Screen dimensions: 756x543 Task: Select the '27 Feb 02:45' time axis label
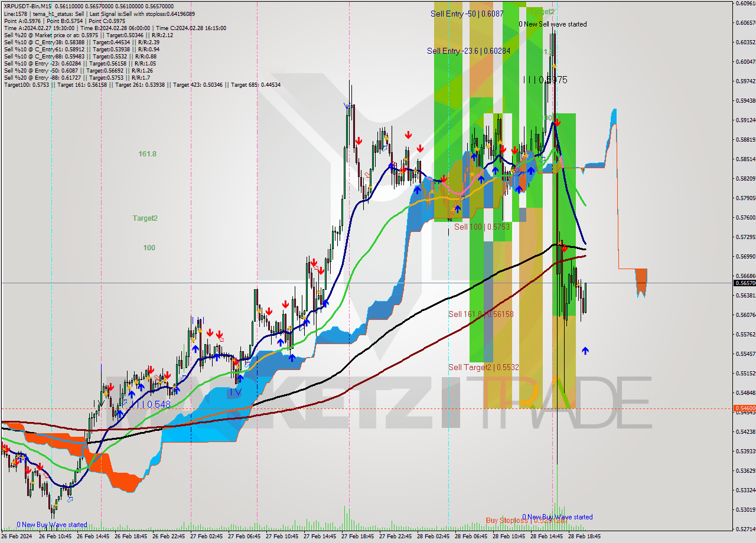pyautogui.click(x=206, y=537)
